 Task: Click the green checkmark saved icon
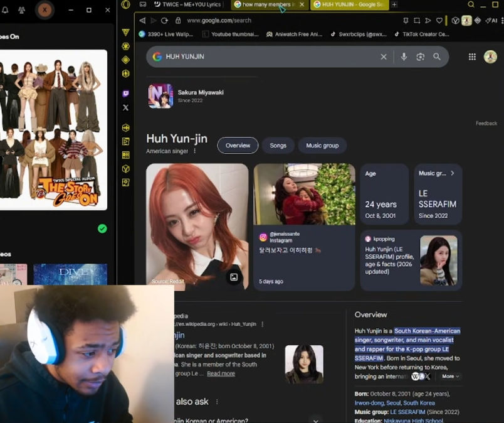click(102, 228)
